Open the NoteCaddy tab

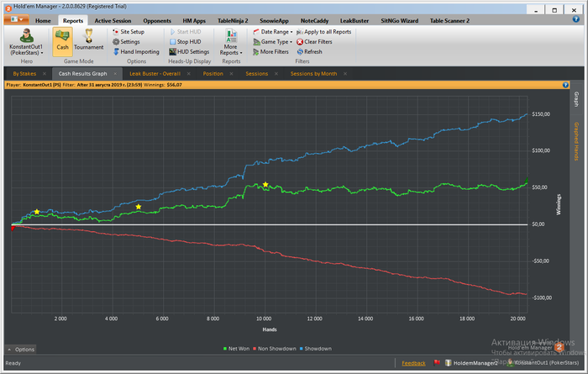314,21
